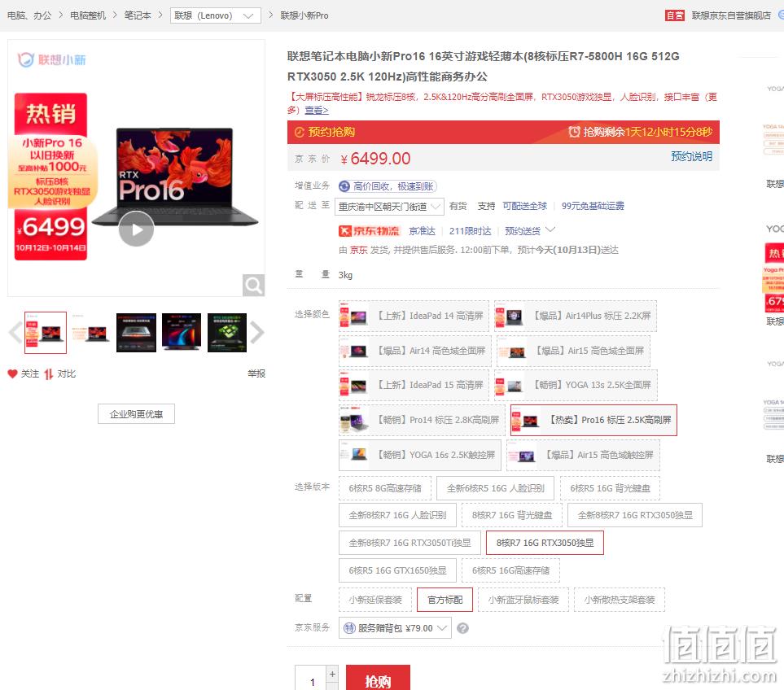Expand the 预约送货 options chevron

click(550, 229)
